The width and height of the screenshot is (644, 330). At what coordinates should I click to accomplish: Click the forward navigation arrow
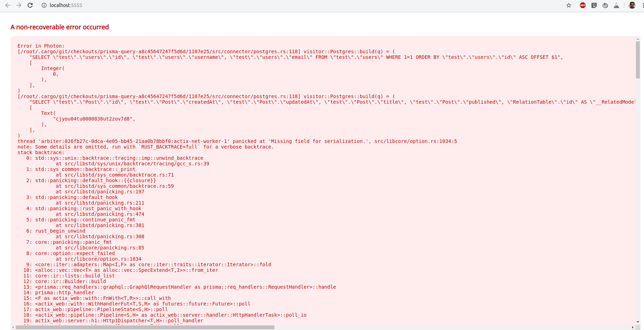(x=19, y=5)
